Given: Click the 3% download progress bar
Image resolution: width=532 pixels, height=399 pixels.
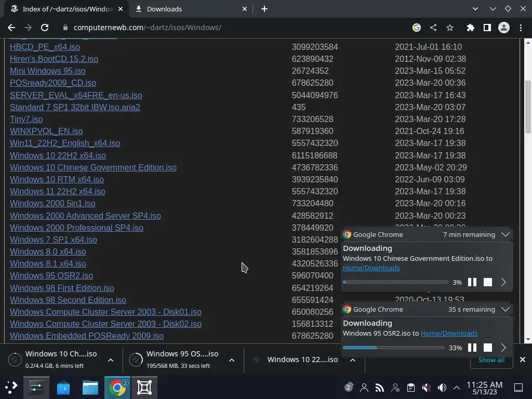Looking at the screenshot, I should 395,282.
